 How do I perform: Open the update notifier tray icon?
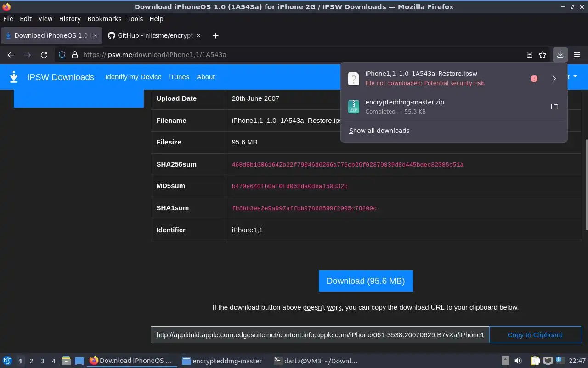pyautogui.click(x=560, y=361)
